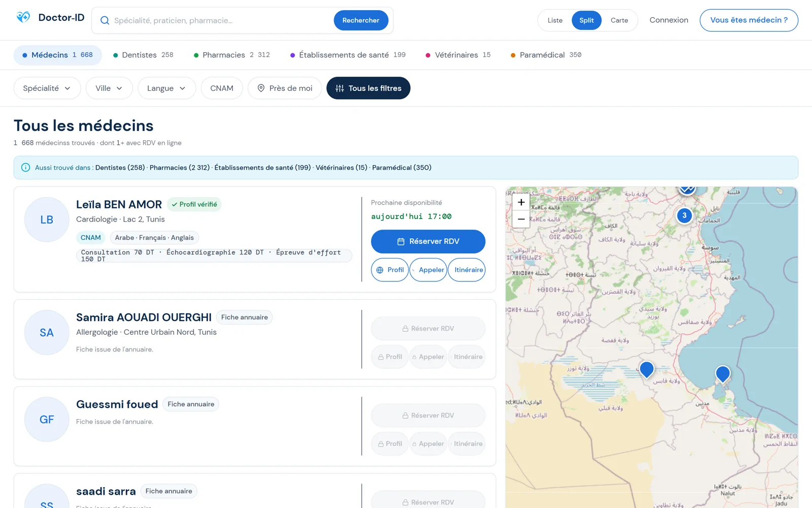The height and width of the screenshot is (508, 812).
Task: Click Leïla BEN AMOR's LB avatar
Action: pyautogui.click(x=47, y=219)
